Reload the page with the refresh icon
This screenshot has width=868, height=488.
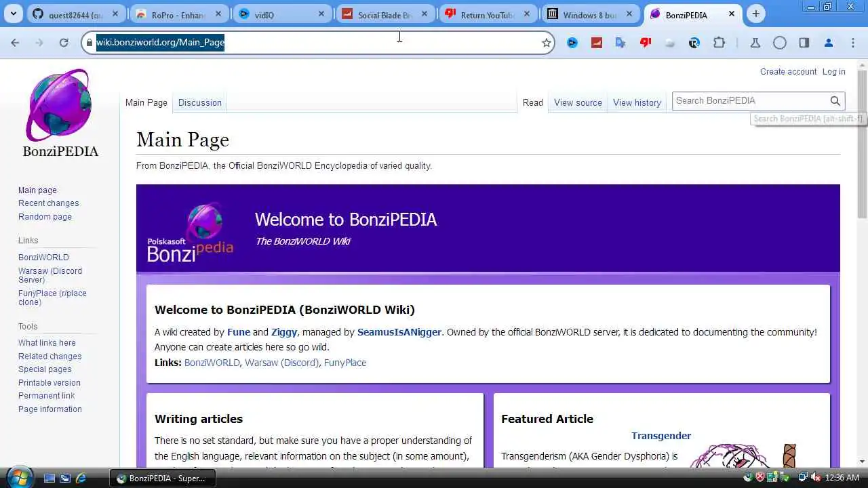coord(64,43)
